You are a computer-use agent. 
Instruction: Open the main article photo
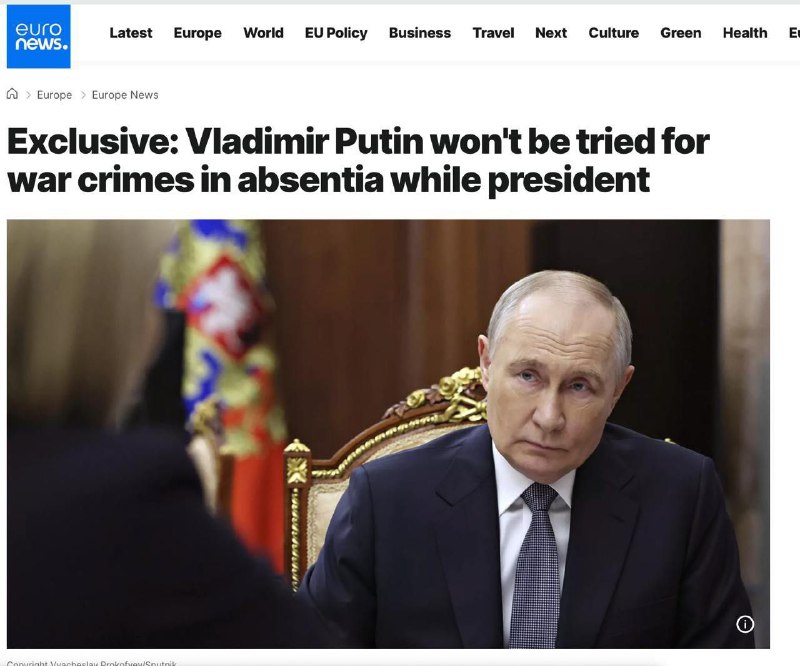388,434
